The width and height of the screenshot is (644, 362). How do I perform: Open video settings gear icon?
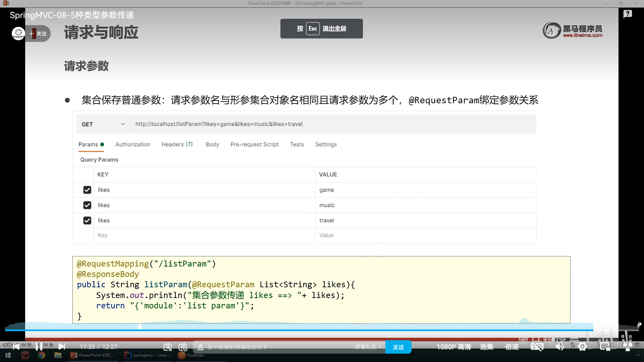point(583,347)
